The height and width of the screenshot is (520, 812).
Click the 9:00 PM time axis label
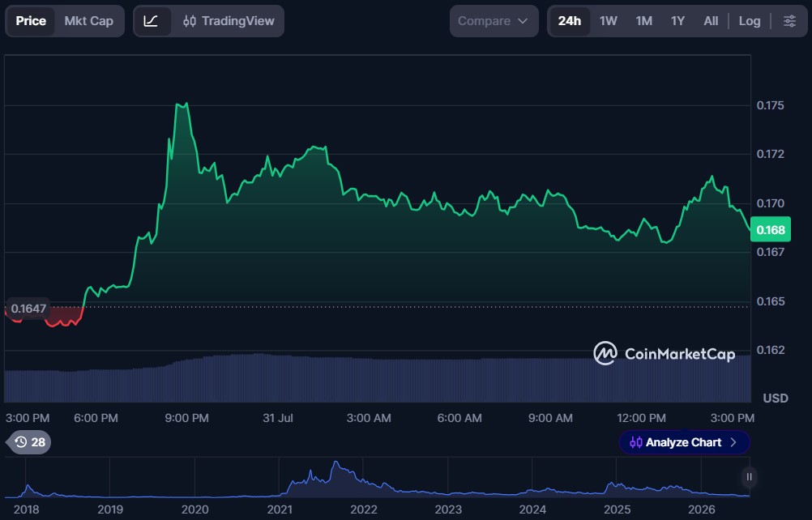click(x=187, y=418)
